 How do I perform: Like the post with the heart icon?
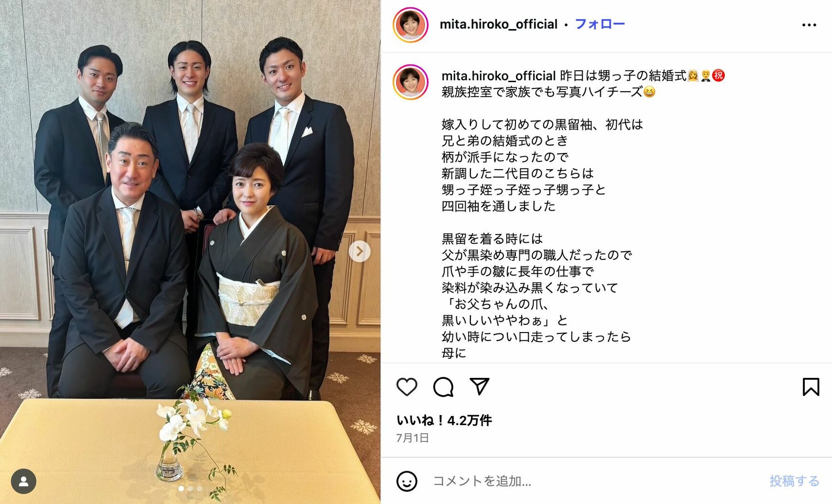point(407,386)
